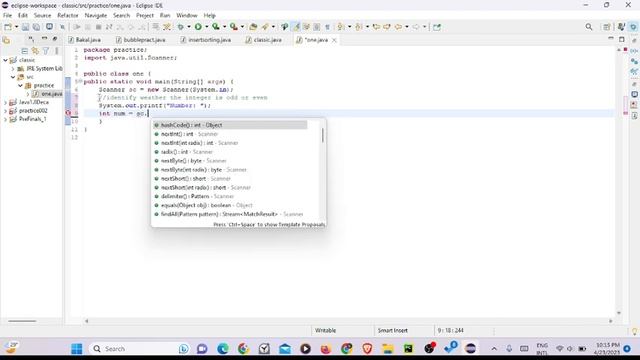
Task: Click the Filter icon in Package Explorer
Action: [x=46, y=51]
